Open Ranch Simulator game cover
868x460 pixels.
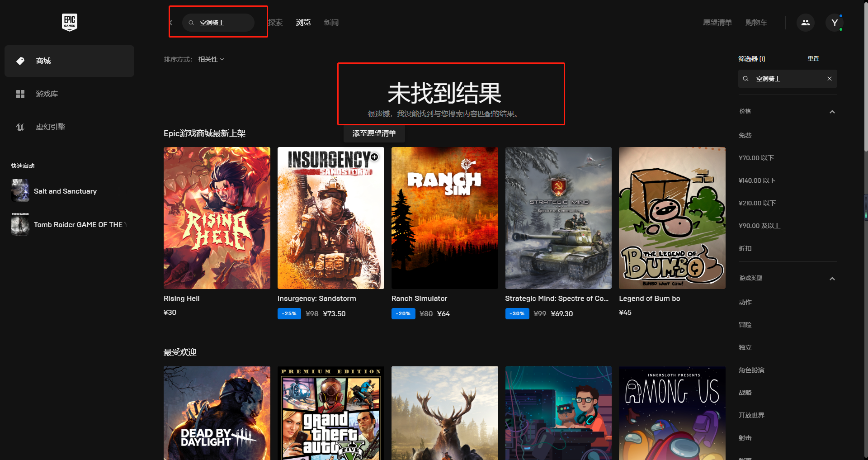pos(445,218)
